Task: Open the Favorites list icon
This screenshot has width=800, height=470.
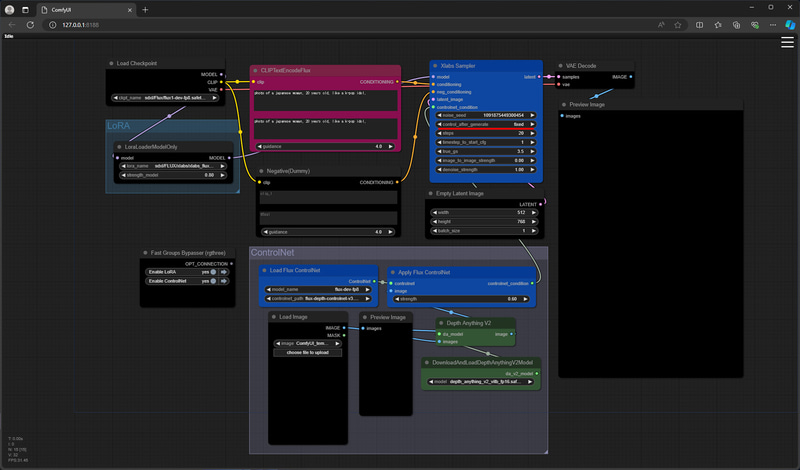Action: (718, 24)
